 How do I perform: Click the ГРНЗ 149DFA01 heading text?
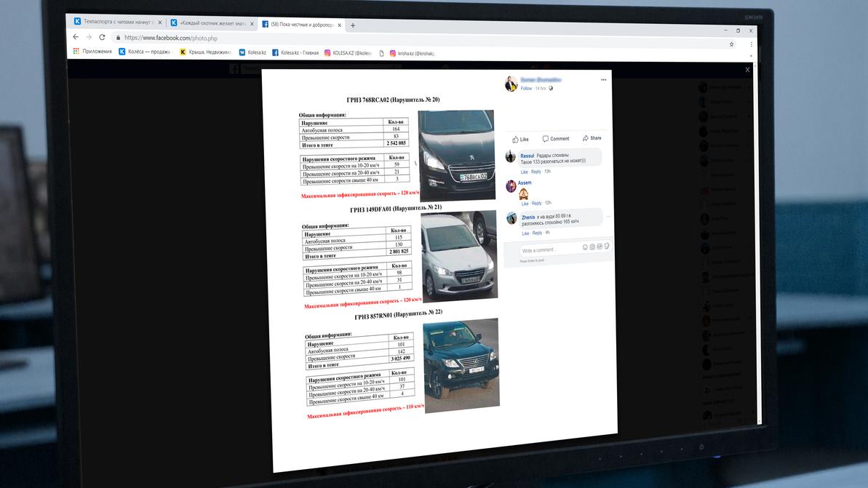pyautogui.click(x=396, y=209)
